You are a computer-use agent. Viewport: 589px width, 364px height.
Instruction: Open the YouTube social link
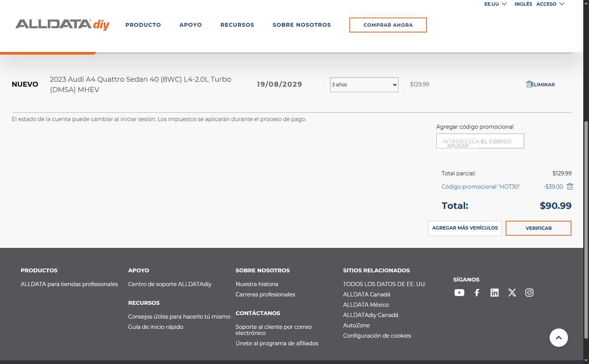(x=459, y=293)
